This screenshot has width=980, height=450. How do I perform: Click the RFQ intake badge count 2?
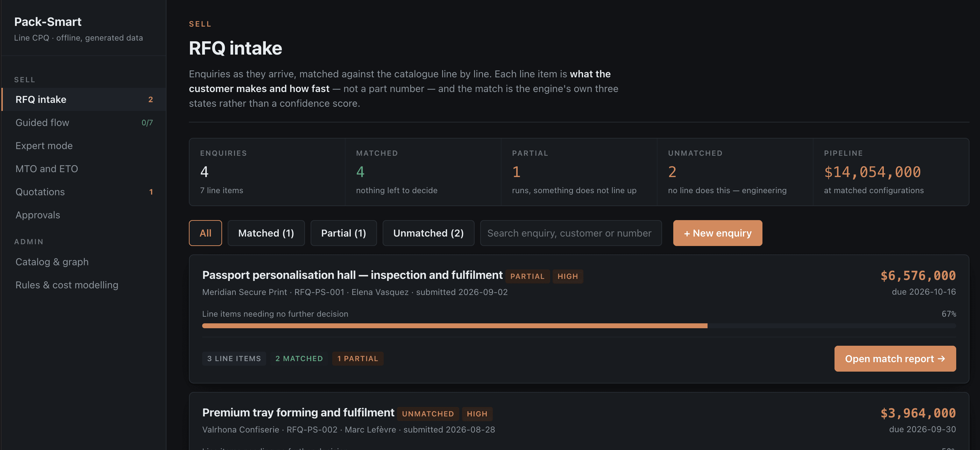[x=151, y=99]
